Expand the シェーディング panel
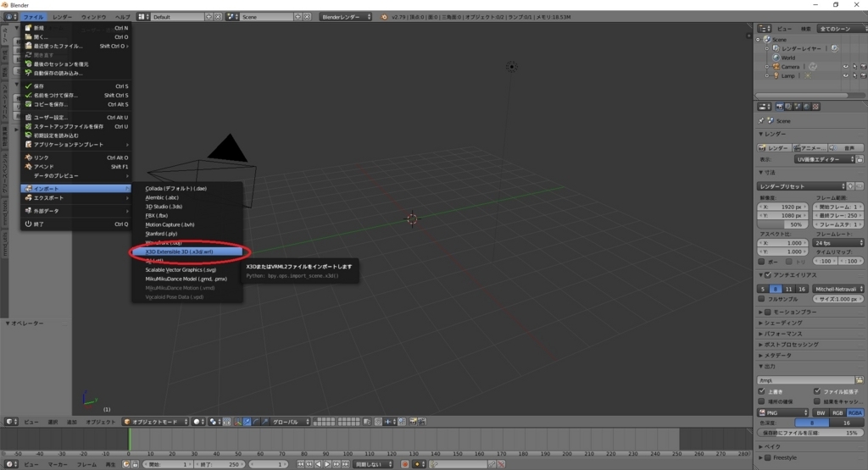868x470 pixels. click(x=782, y=323)
